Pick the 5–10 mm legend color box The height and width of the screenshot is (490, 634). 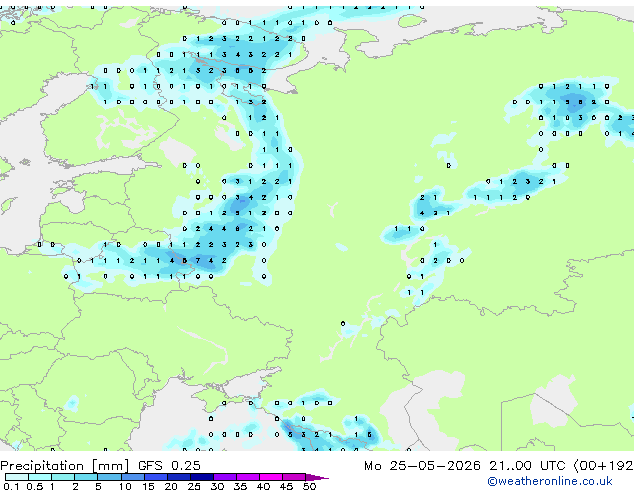(109, 477)
